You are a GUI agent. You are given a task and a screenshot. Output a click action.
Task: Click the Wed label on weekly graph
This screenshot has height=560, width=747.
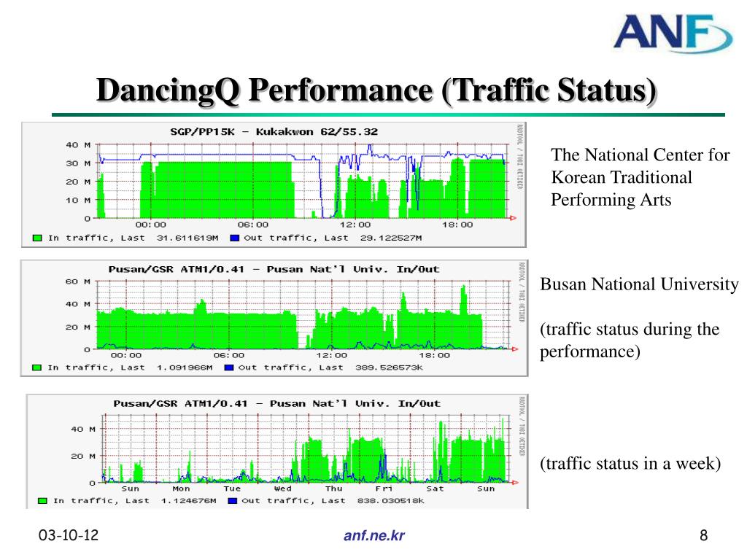click(282, 489)
